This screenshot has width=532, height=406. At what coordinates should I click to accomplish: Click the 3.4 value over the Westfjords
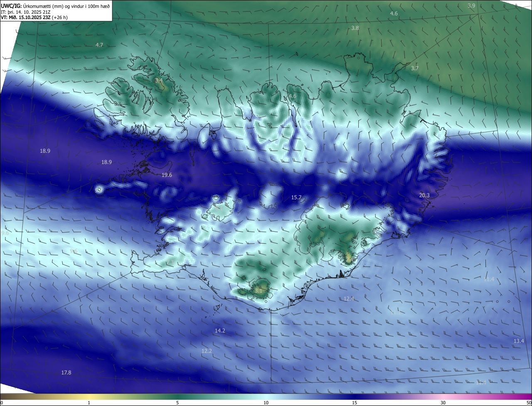point(159,80)
